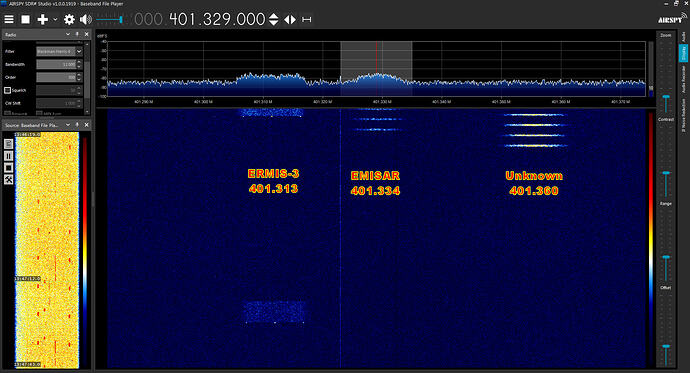Click the AIRSPY logo
690x373 pixels.
coord(671,19)
